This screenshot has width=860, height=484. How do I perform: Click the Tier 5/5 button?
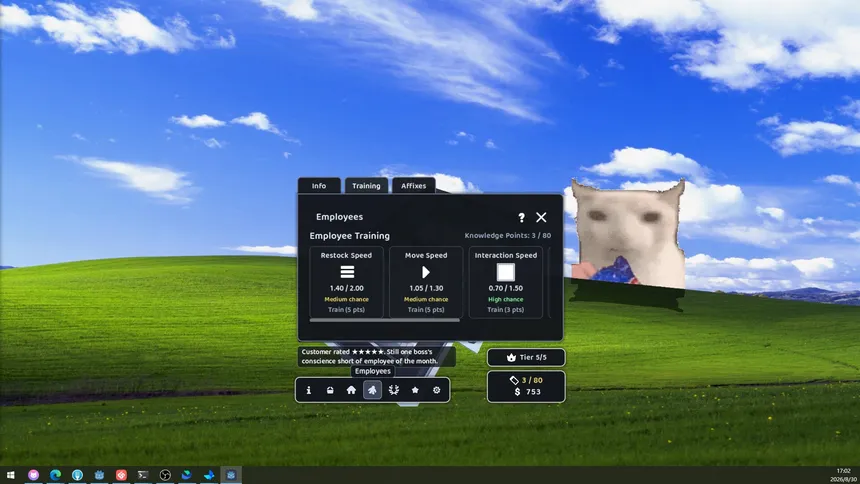click(x=526, y=357)
